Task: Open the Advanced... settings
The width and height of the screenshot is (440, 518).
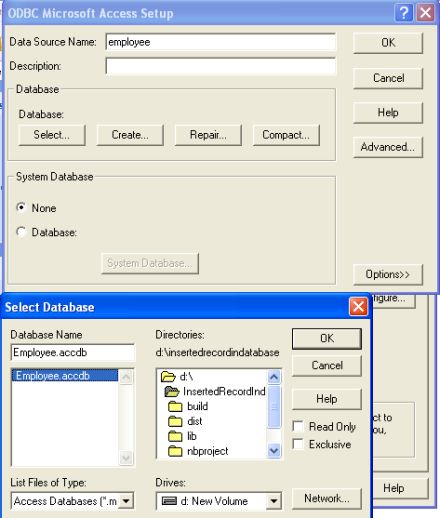Action: pyautogui.click(x=388, y=147)
